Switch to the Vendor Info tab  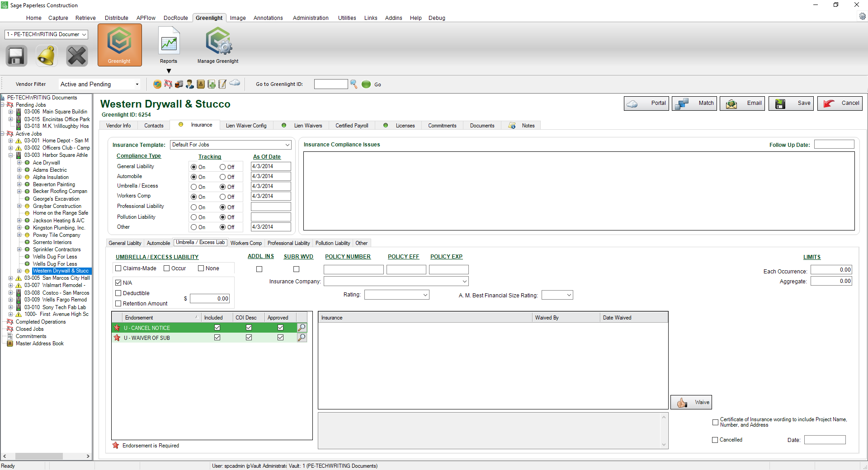click(x=118, y=126)
